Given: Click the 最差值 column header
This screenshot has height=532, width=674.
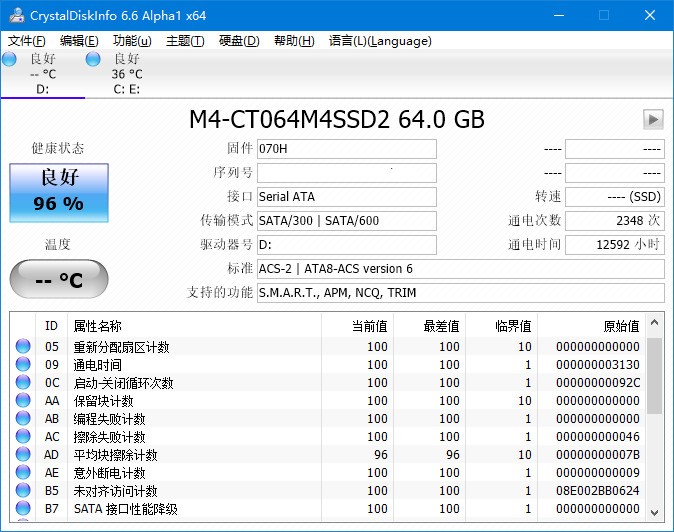Looking at the screenshot, I should pyautogui.click(x=429, y=326).
